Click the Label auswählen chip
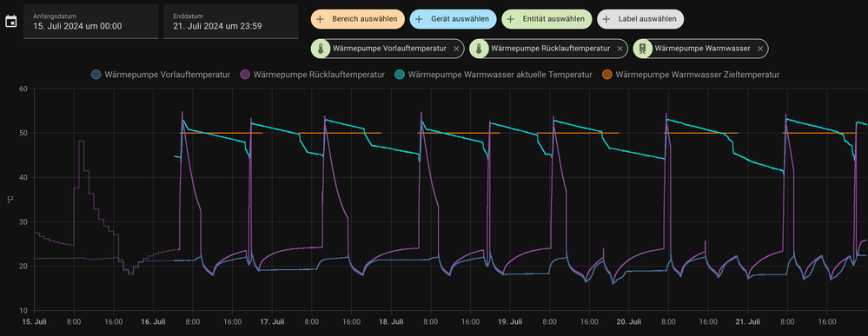This screenshot has height=336, width=868. click(640, 19)
